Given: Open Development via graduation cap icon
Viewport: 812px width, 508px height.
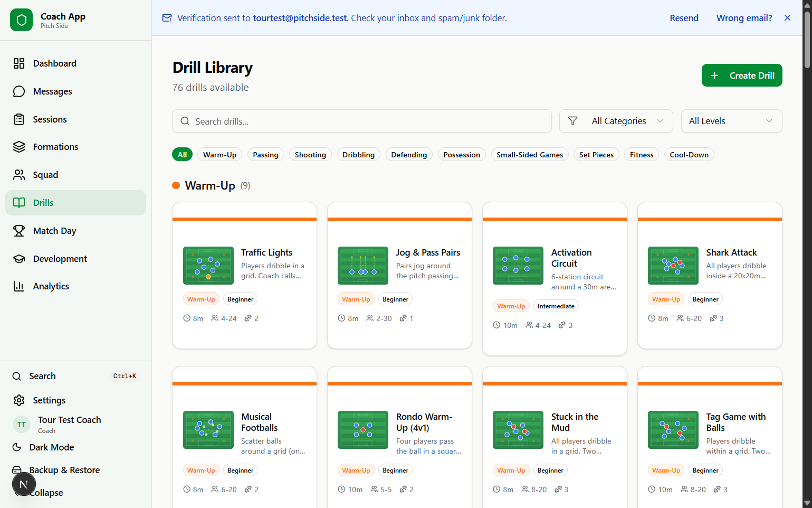Looking at the screenshot, I should pyautogui.click(x=19, y=259).
